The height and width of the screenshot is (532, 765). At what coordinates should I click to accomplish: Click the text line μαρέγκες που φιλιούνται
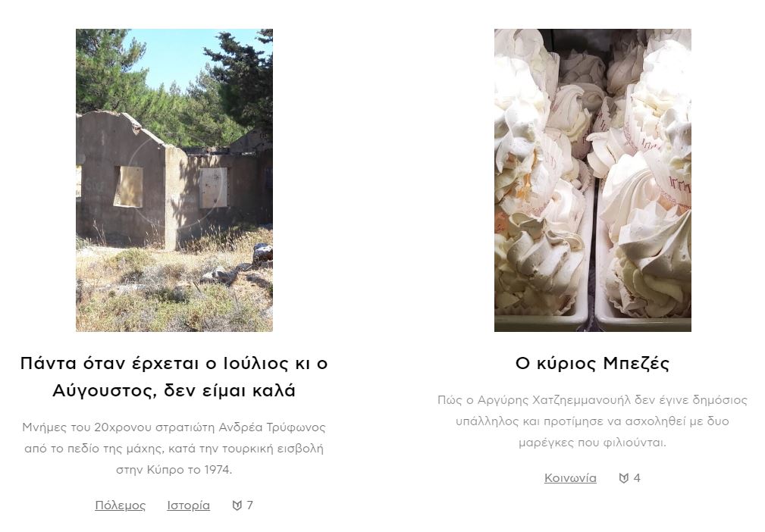tap(592, 443)
